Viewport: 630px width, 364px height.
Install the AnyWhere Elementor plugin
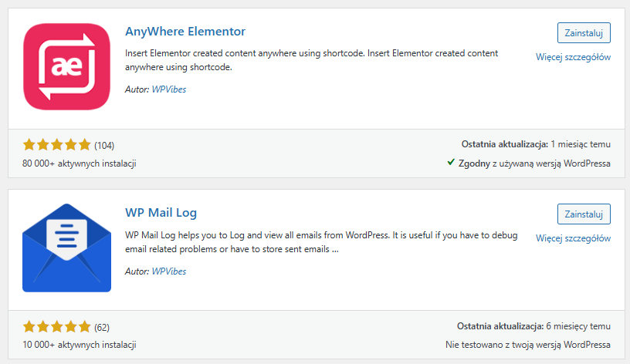click(584, 32)
